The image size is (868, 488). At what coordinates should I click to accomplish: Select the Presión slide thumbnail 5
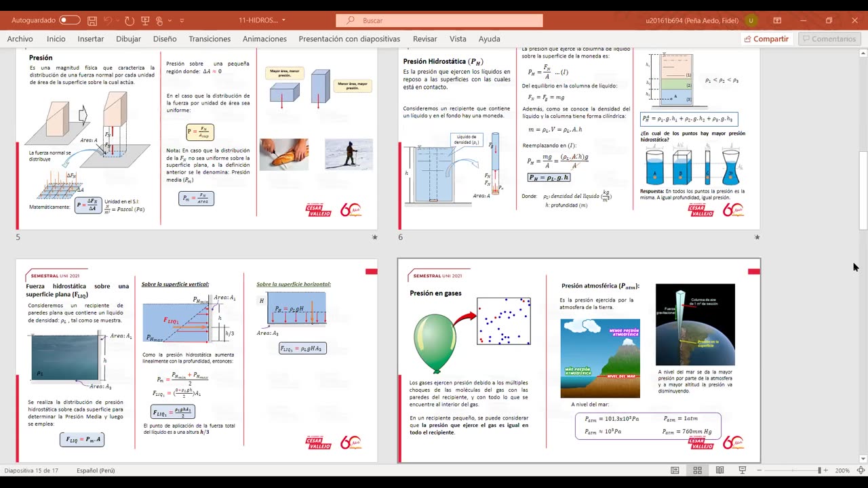pyautogui.click(x=197, y=140)
